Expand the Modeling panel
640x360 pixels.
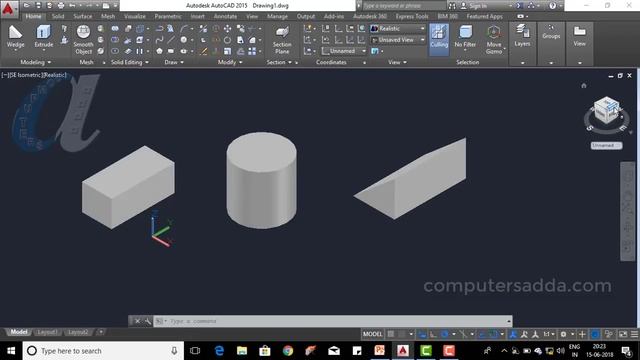[36, 62]
